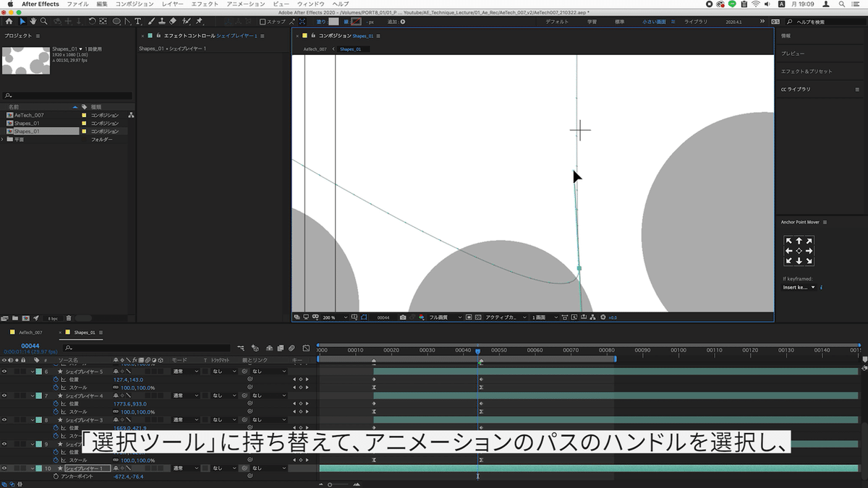Hide シェイプレイヤー 5 using eye toggle

(x=4, y=372)
